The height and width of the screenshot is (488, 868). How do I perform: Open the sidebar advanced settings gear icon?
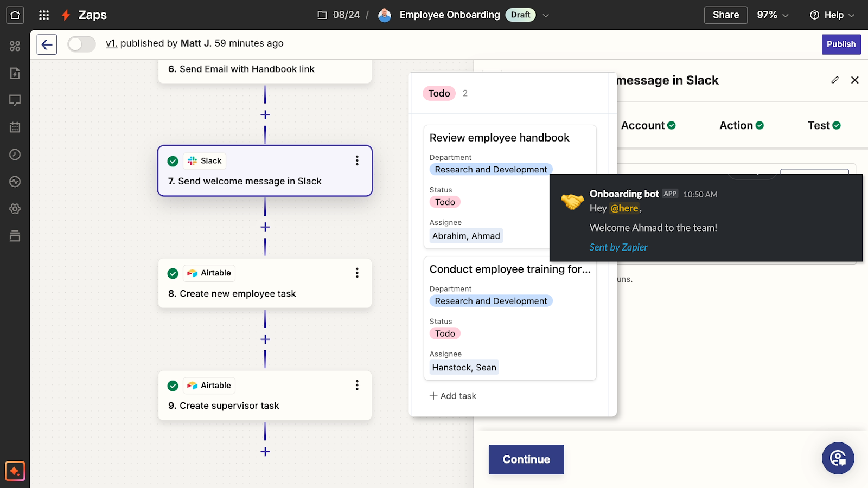click(15, 209)
